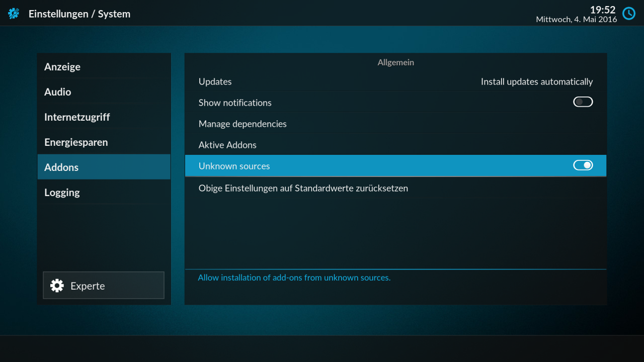Click the gear icon on the Experte button
The image size is (644, 362).
57,285
